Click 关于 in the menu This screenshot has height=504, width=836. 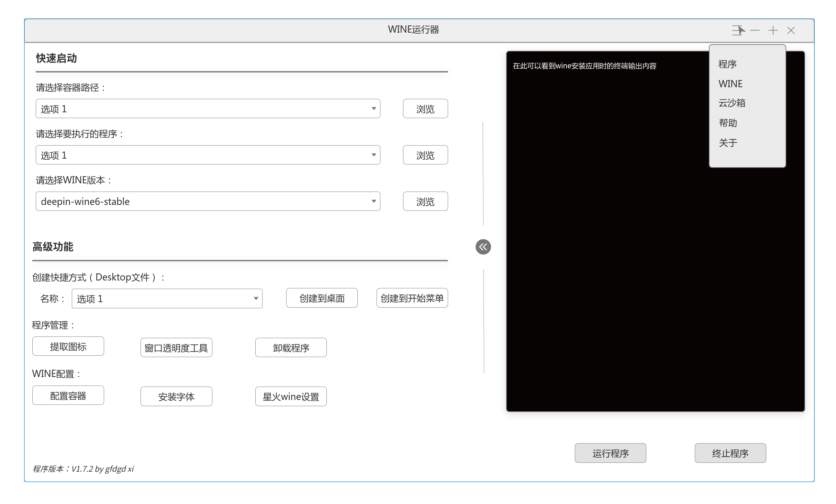(x=728, y=143)
